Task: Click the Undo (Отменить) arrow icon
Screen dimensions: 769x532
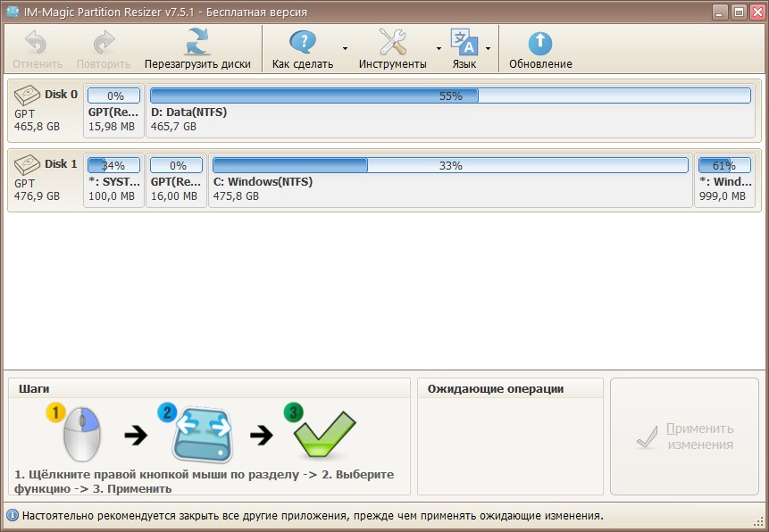Action: 37,42
